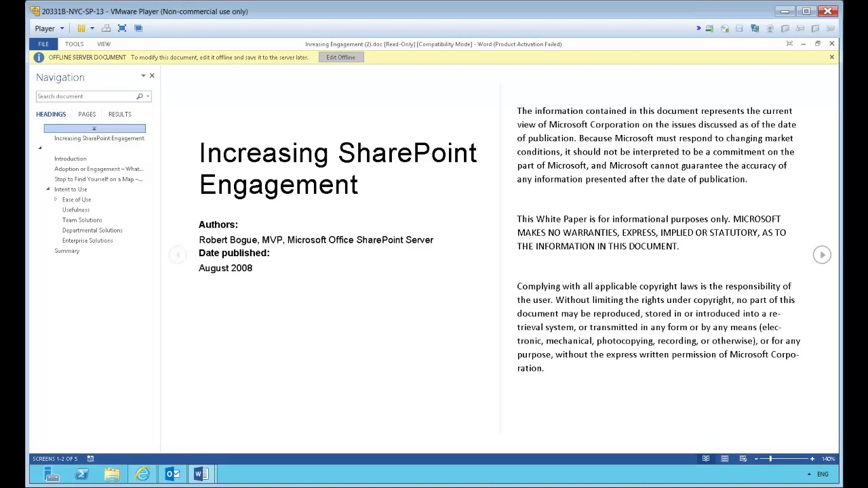Viewport: 868px width, 488px height.
Task: Click zoom in plus button
Action: click(812, 459)
